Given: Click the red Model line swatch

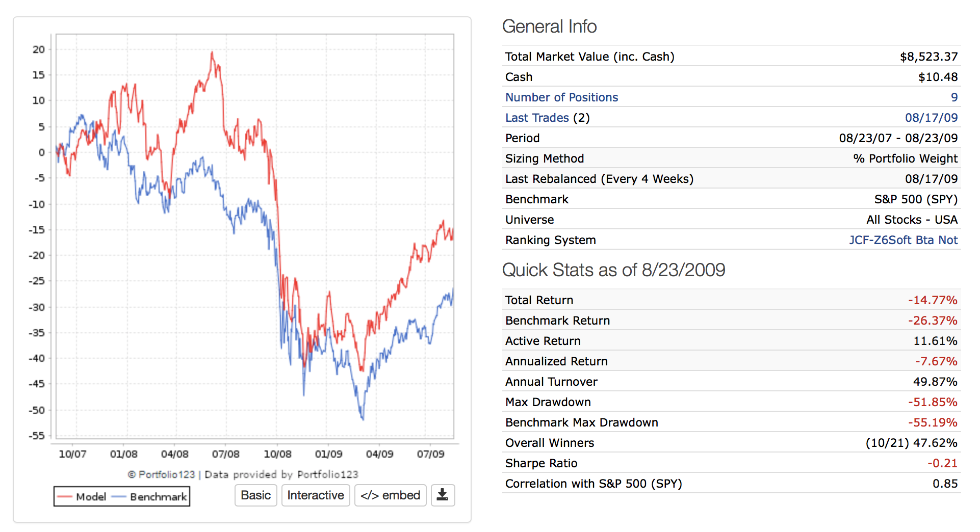Looking at the screenshot, I should click(x=65, y=497).
